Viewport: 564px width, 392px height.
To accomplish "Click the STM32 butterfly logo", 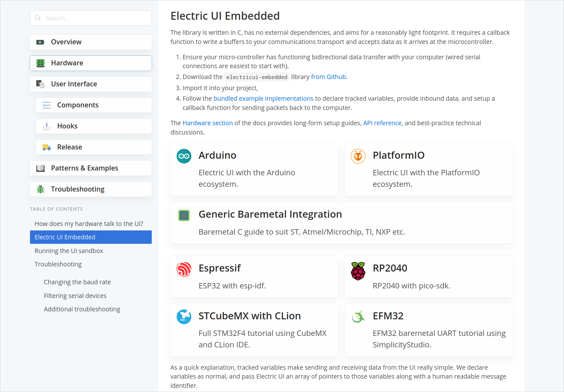I will [184, 317].
